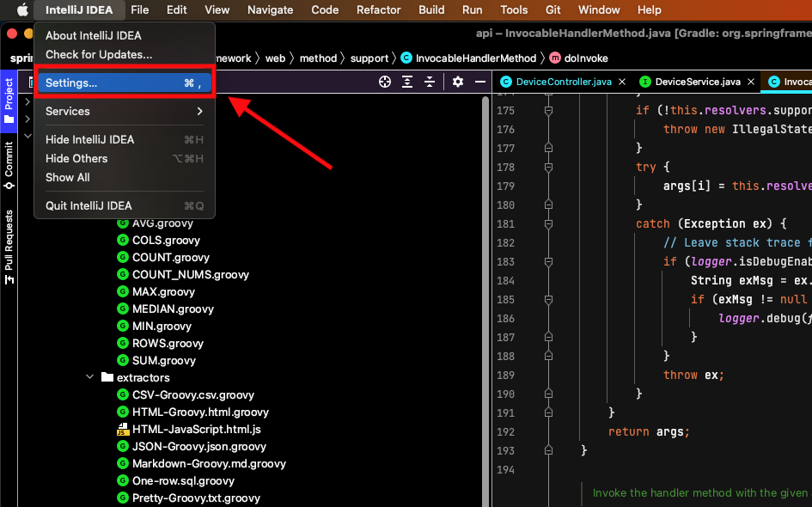Open Settings... from the menu
The height and width of the screenshot is (507, 812).
pos(125,82)
